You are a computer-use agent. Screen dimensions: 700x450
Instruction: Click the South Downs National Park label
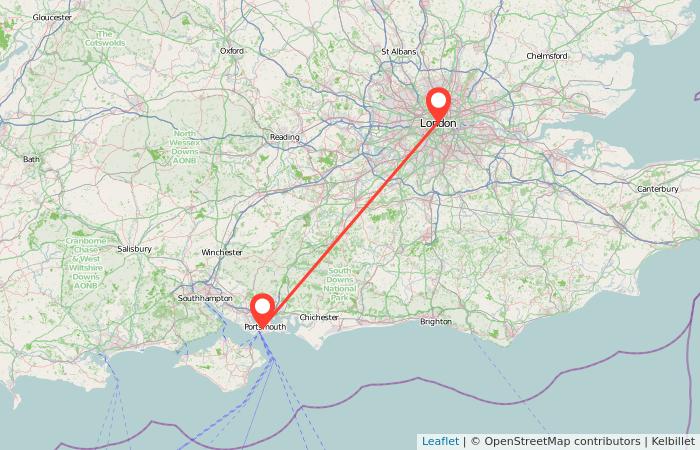coord(340,284)
